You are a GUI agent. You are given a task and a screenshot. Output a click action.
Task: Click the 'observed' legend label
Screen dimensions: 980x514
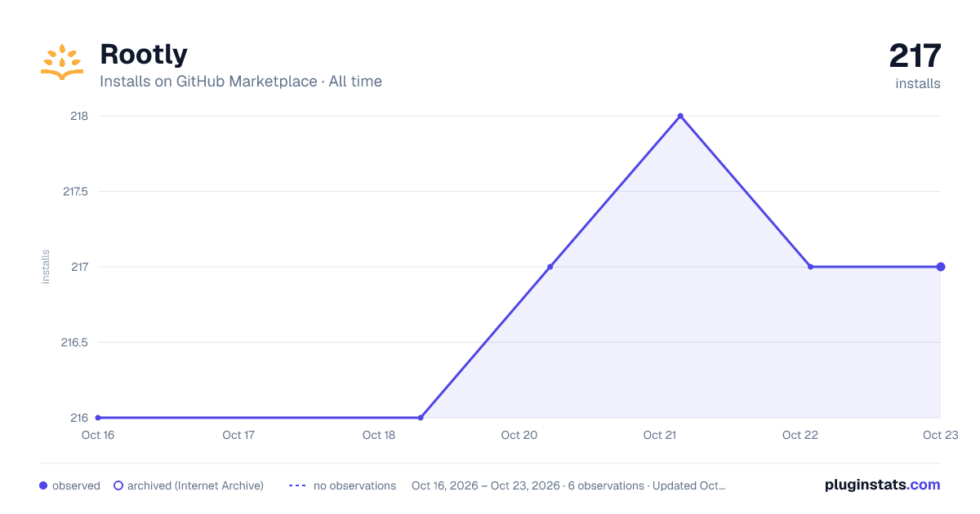click(76, 485)
